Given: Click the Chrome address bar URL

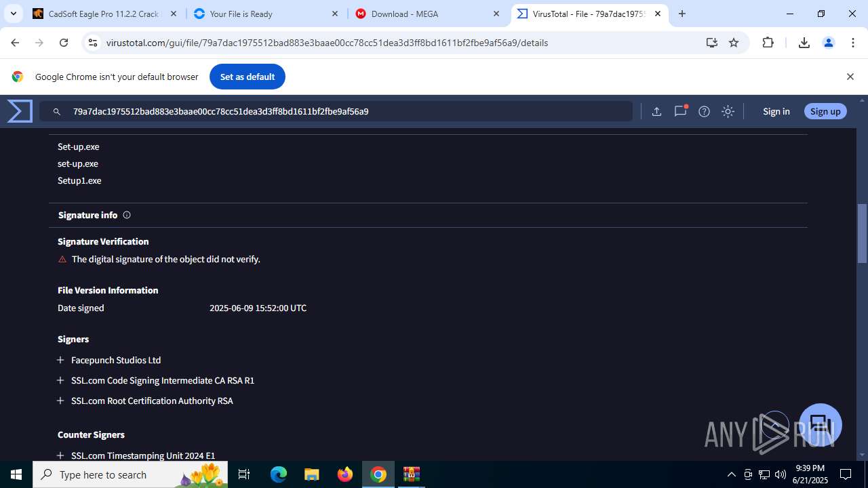Looking at the screenshot, I should 327,43.
